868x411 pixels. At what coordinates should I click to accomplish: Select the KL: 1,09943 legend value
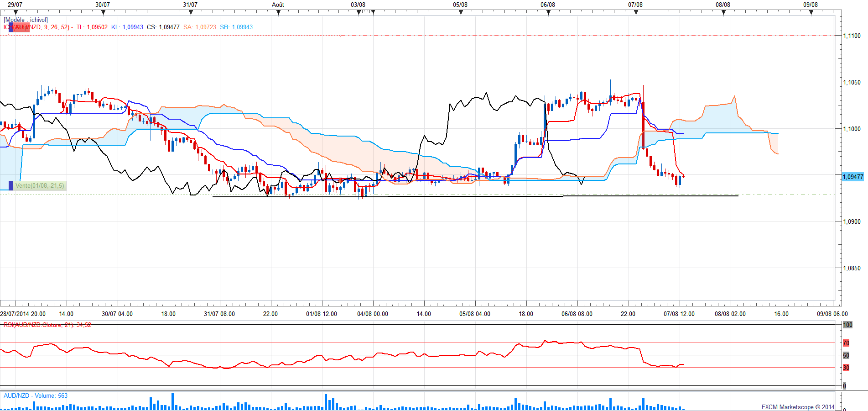click(x=127, y=27)
